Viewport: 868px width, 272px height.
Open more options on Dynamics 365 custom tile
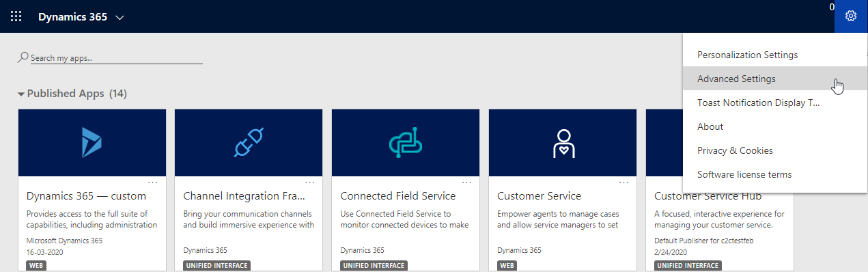[x=153, y=182]
